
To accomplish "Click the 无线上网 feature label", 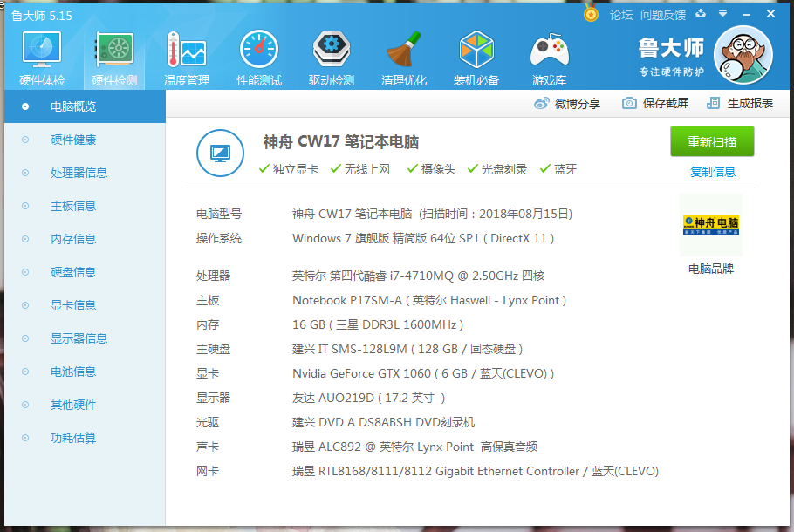I will tap(360, 169).
